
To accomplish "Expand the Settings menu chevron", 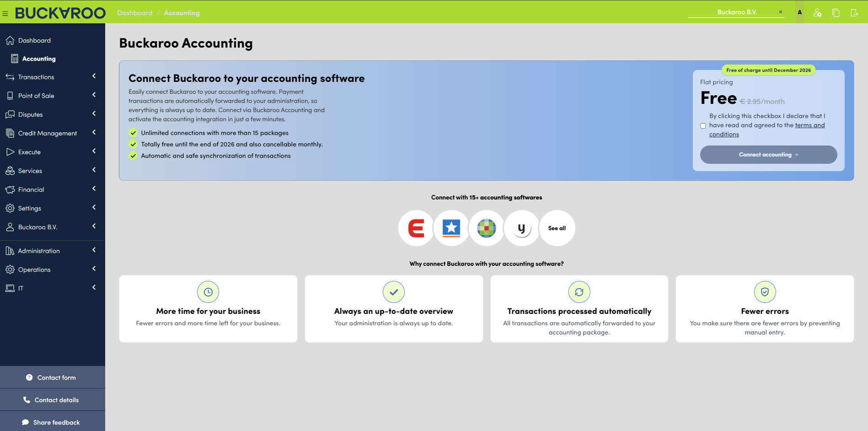I will [94, 207].
